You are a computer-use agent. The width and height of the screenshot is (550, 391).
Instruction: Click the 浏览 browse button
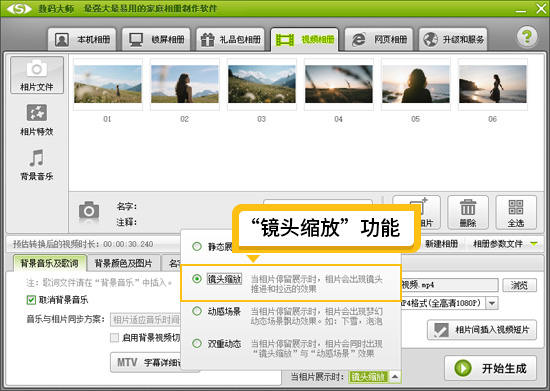pos(519,285)
